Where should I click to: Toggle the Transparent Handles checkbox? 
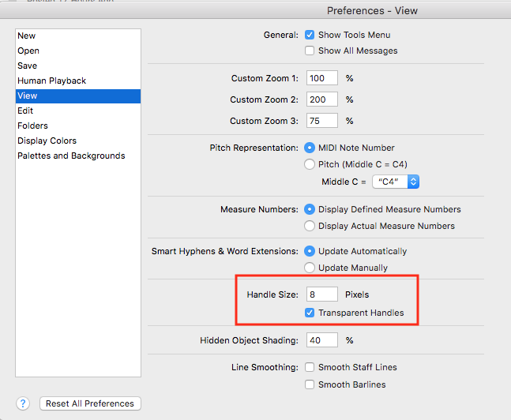310,313
